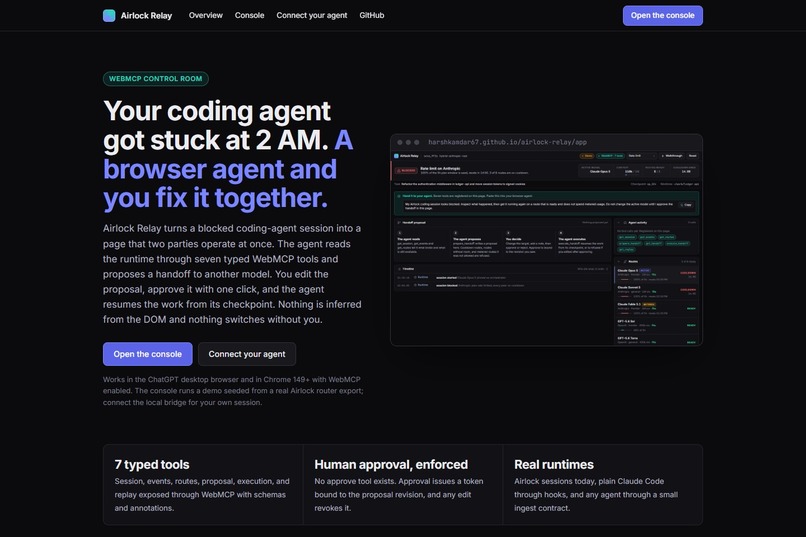Click Open the console button below hero text
Image resolution: width=806 pixels, height=537 pixels.
coord(148,354)
